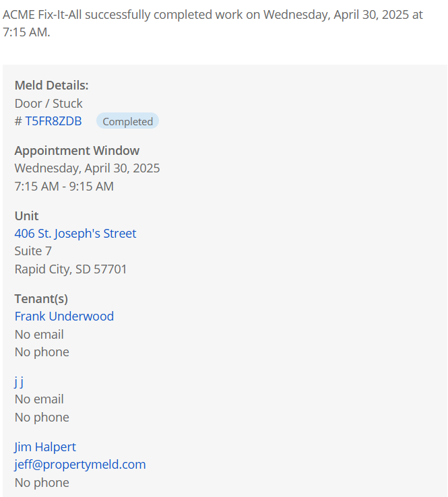This screenshot has height=497, width=448.
Task: Click the appointment date Wednesday, April 30, 2025
Action: pos(87,168)
